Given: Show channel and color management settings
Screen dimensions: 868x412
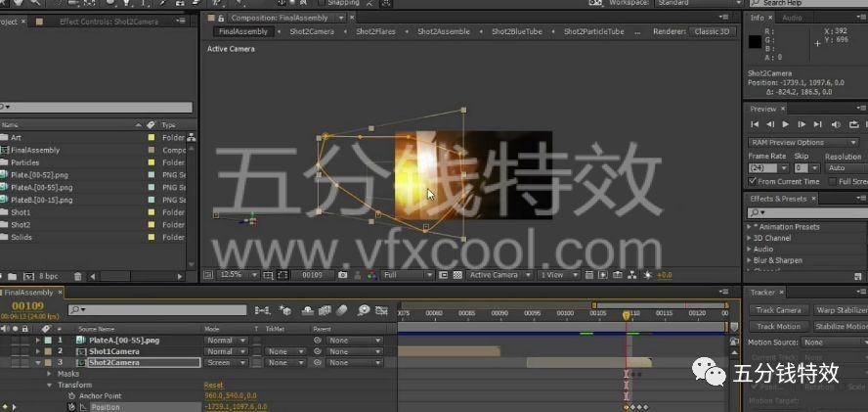Looking at the screenshot, I should pos(372,275).
